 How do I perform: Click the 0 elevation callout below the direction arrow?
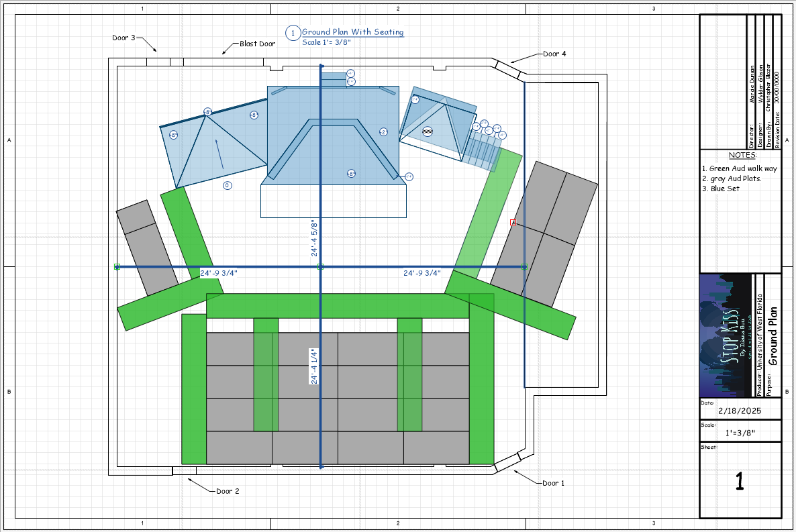pos(228,186)
